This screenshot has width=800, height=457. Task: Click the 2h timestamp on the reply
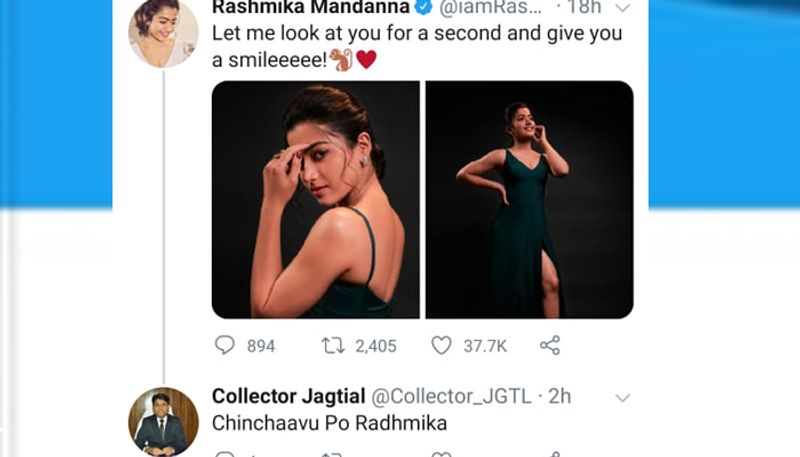[x=561, y=397]
